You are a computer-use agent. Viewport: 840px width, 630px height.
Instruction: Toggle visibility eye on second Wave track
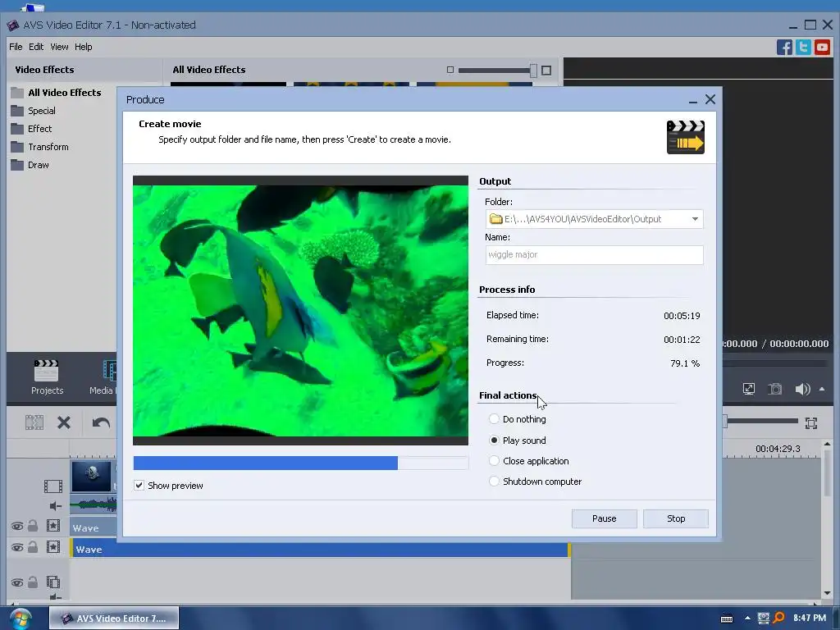[x=17, y=547]
